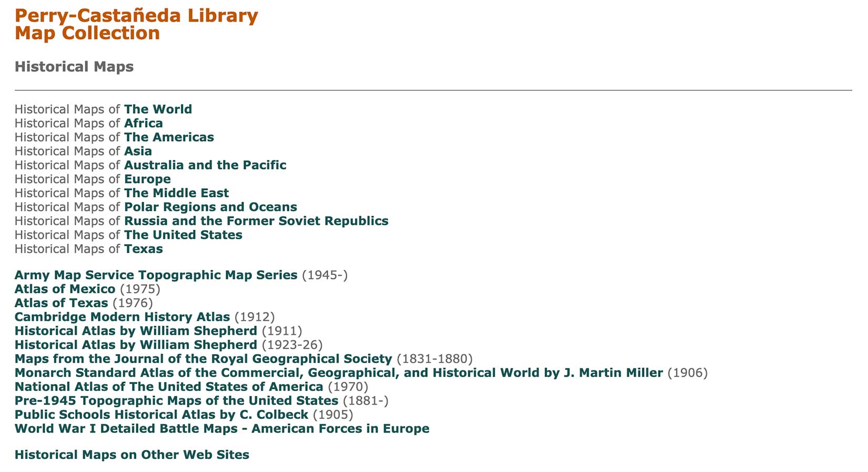Screen dimensions: 868x472
Task: Open Historical Maps of Europe
Action: 147,179
